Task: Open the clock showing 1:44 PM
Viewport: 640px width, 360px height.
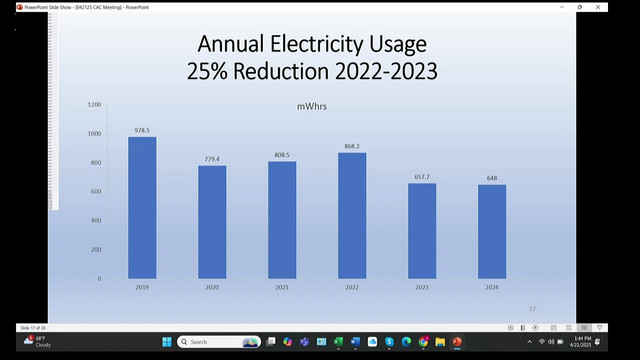Action: (581, 342)
